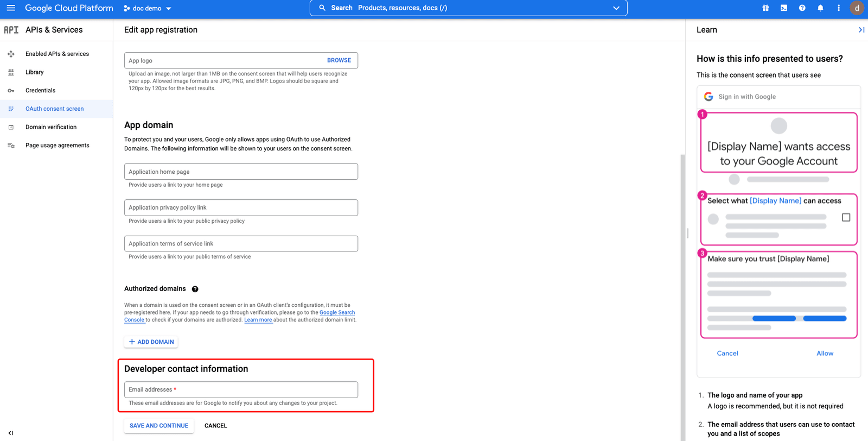This screenshot has width=868, height=441.
Task: Expand the search bar dropdown arrow
Action: pyautogui.click(x=616, y=8)
